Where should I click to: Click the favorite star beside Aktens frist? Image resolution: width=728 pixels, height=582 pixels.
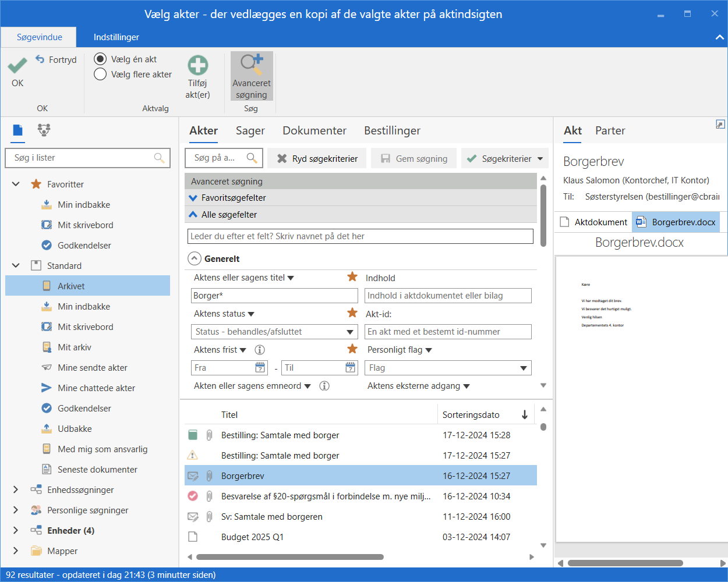coord(352,349)
